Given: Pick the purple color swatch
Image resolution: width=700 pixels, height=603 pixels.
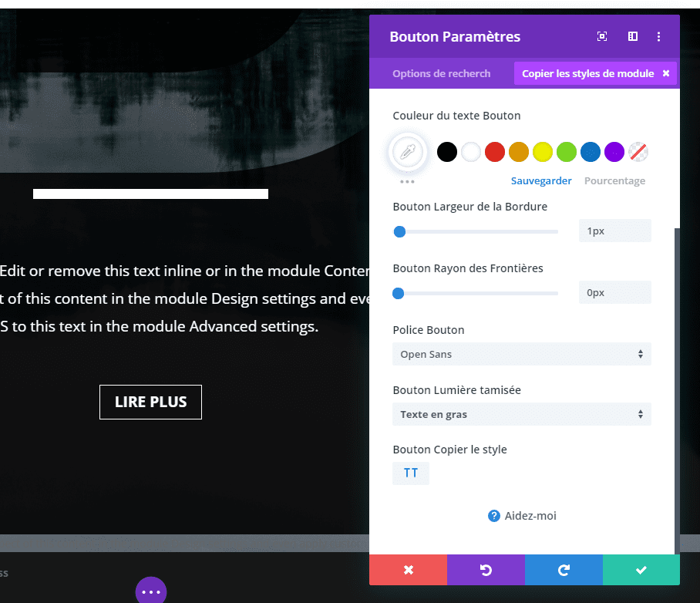Looking at the screenshot, I should (614, 152).
